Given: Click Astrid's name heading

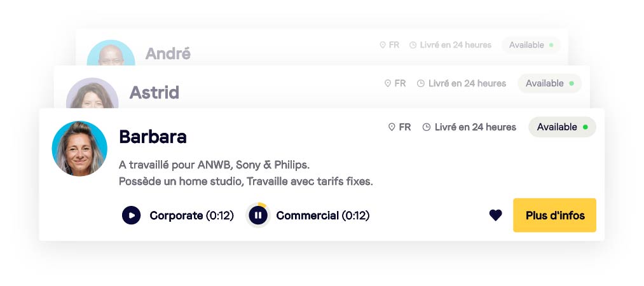Looking at the screenshot, I should pyautogui.click(x=154, y=93).
